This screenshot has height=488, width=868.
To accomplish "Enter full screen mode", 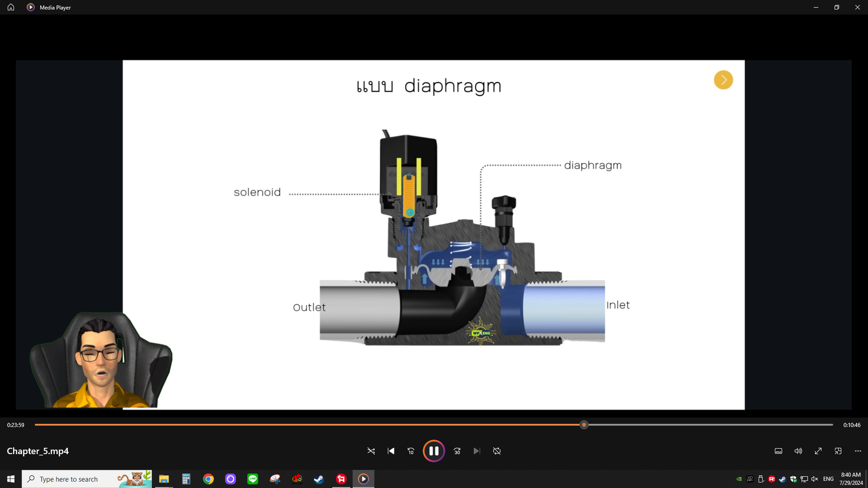I will pos(818,451).
